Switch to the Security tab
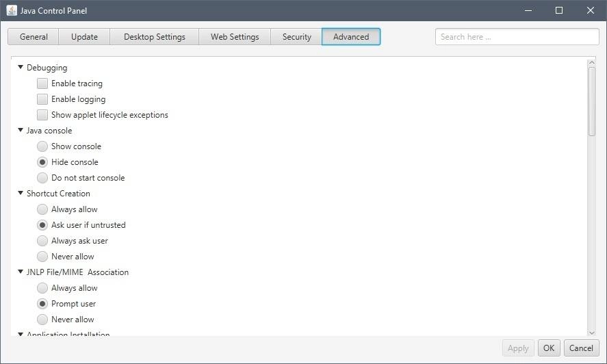The height and width of the screenshot is (364, 607). point(296,37)
